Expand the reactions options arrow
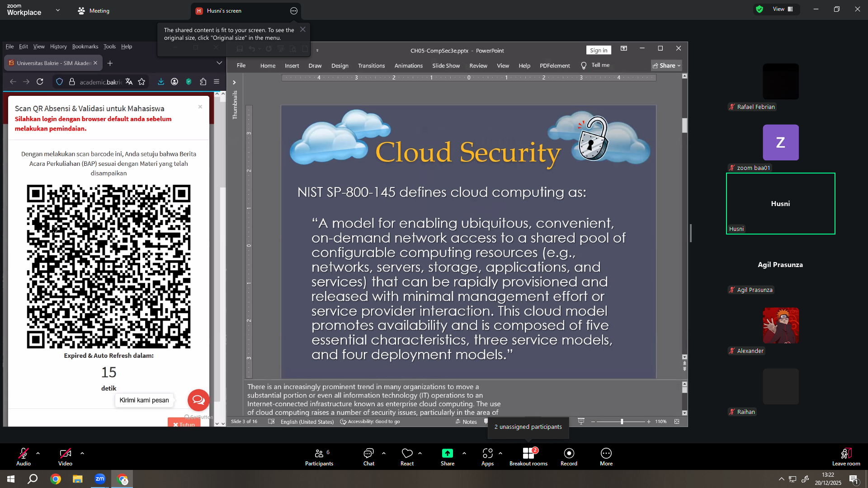 tap(420, 453)
